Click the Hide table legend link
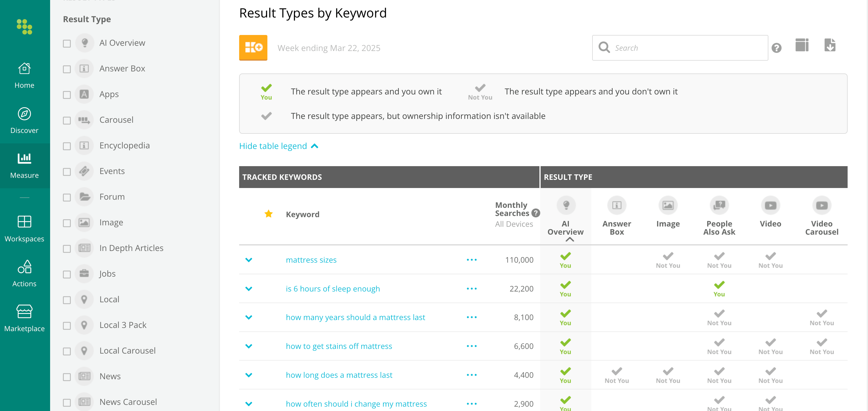The height and width of the screenshot is (411, 868). click(x=273, y=146)
